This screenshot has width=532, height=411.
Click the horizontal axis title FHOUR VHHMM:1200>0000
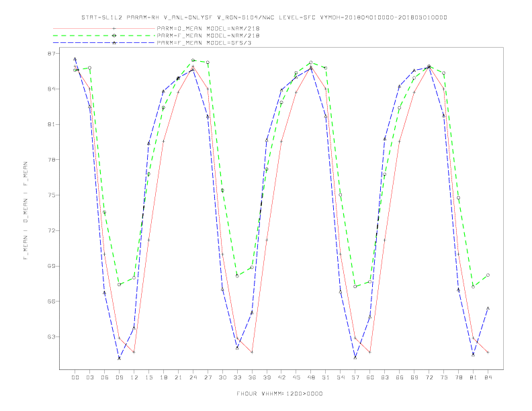click(279, 394)
